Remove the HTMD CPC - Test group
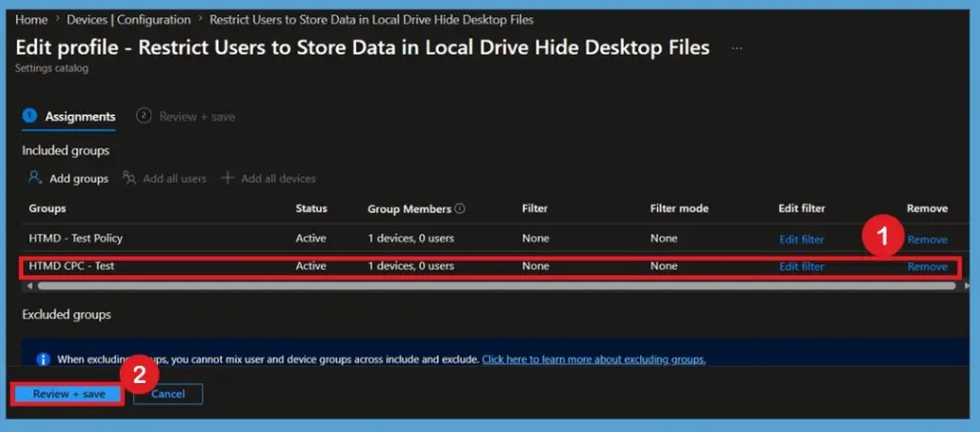This screenshot has height=432, width=980. (927, 267)
